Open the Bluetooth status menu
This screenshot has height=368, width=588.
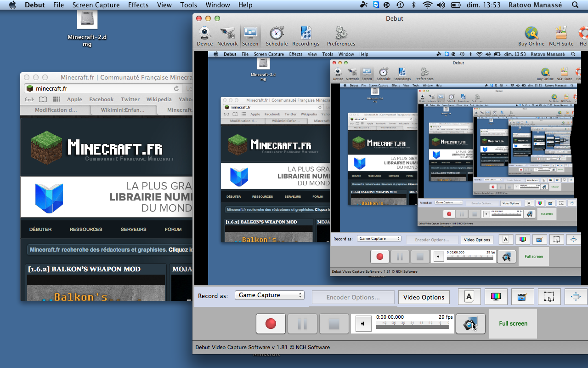(x=413, y=5)
